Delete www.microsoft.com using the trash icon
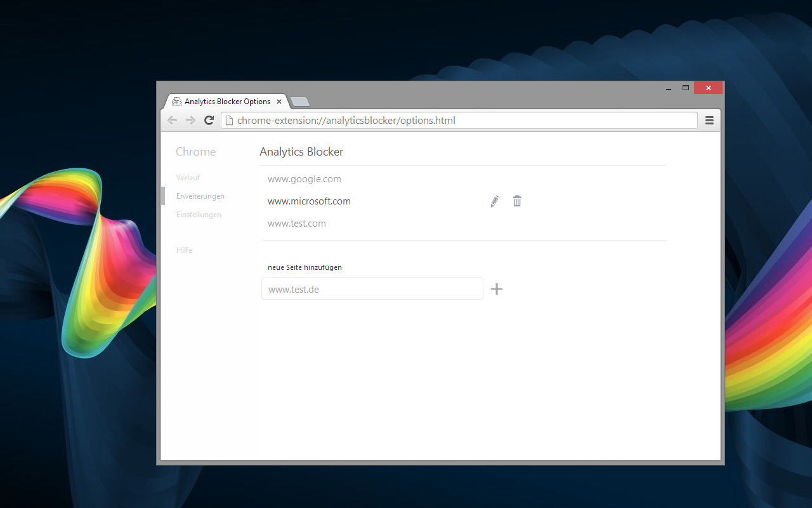 pyautogui.click(x=517, y=201)
